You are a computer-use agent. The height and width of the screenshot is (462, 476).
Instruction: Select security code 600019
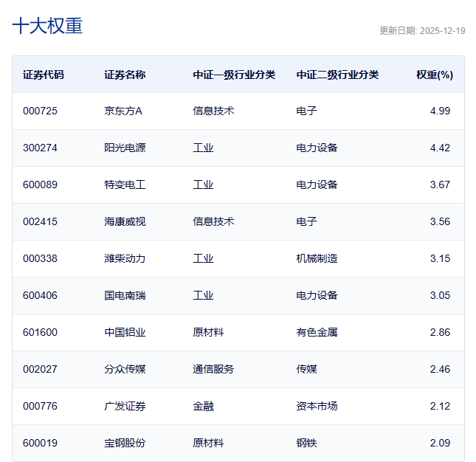[40, 443]
